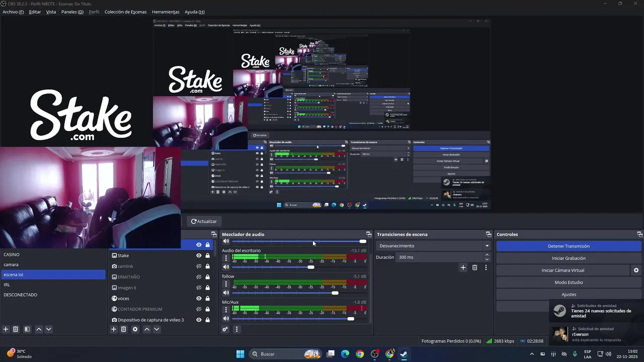Open Archivo menu

coord(13,12)
